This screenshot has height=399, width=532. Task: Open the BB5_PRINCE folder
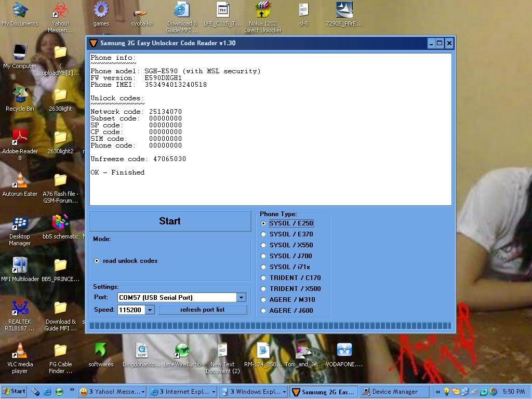60,270
